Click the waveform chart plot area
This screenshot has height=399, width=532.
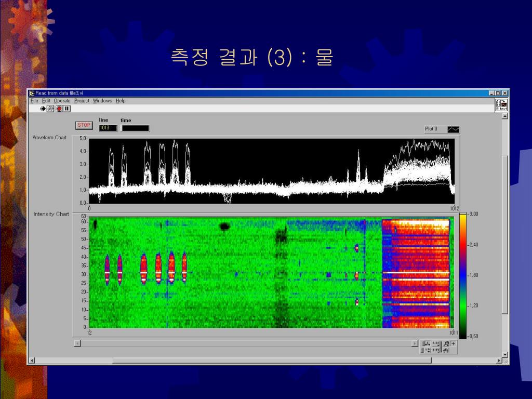pyautogui.click(x=272, y=171)
